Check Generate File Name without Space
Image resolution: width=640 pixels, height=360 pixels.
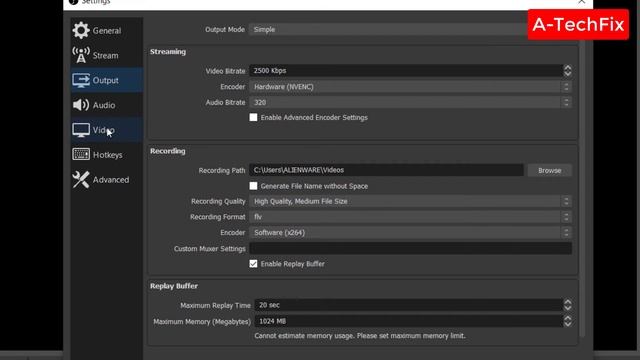[253, 186]
